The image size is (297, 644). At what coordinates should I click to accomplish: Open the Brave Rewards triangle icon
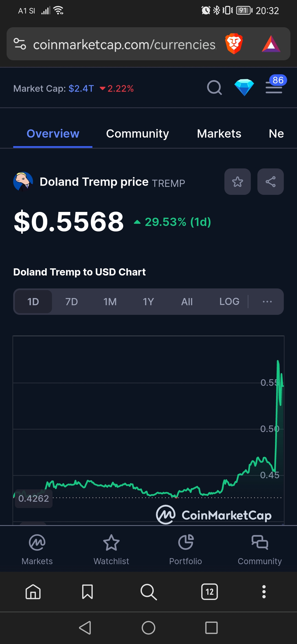271,44
